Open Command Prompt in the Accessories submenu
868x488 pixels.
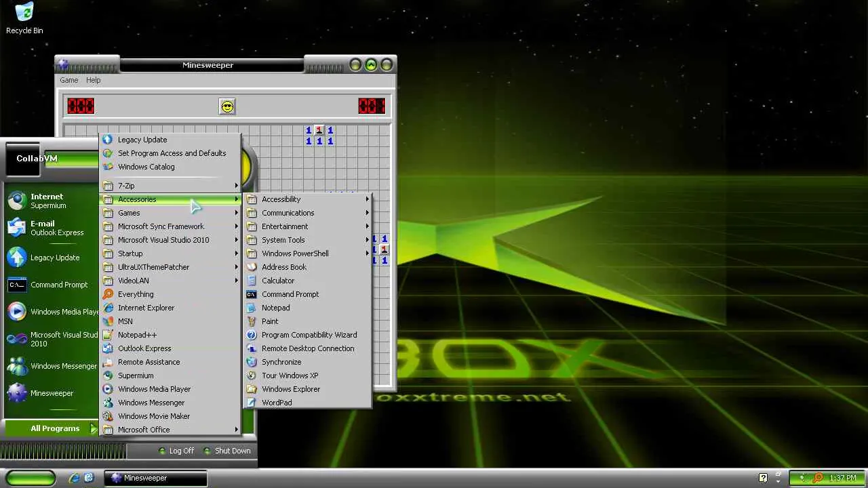[308, 294]
